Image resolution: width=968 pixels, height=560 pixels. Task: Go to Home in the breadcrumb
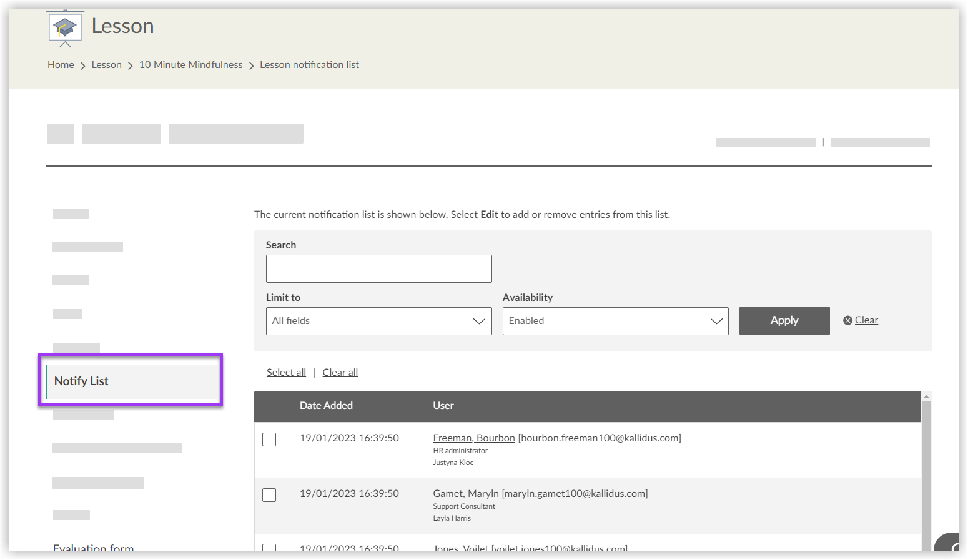[61, 65]
